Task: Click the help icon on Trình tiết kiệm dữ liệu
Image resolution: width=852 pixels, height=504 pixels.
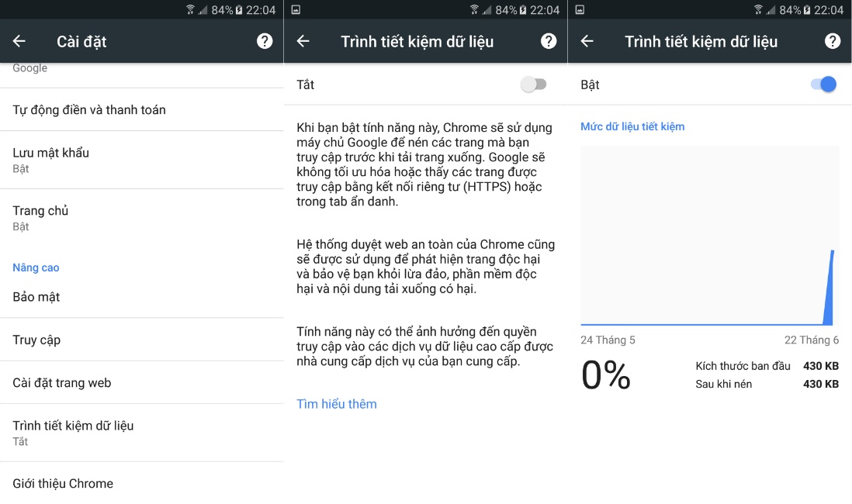Action: point(548,41)
